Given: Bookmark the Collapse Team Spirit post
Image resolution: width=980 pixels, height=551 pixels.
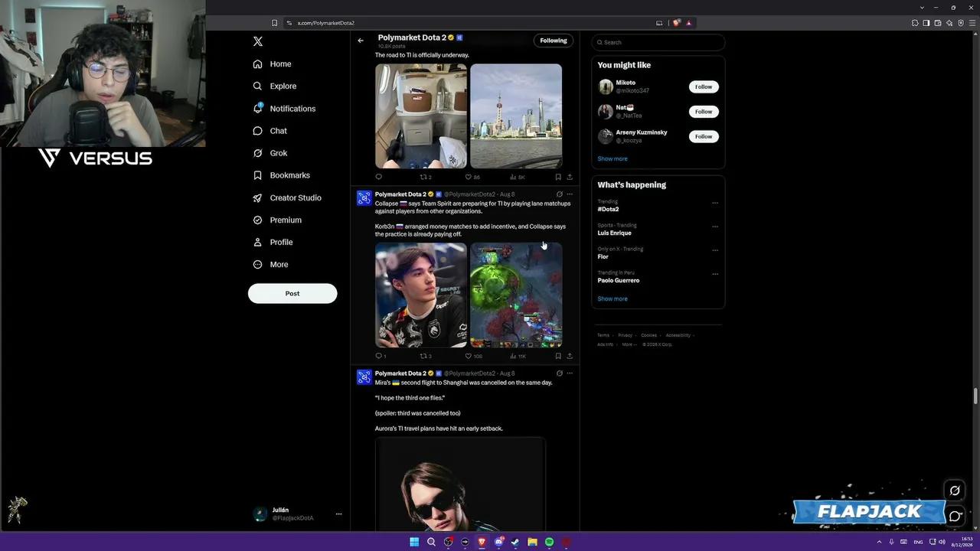Looking at the screenshot, I should [x=558, y=356].
